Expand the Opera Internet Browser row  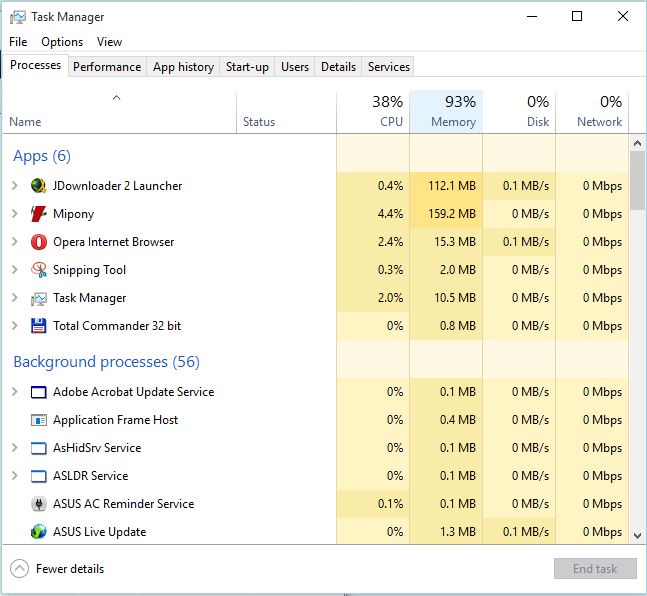(14, 242)
